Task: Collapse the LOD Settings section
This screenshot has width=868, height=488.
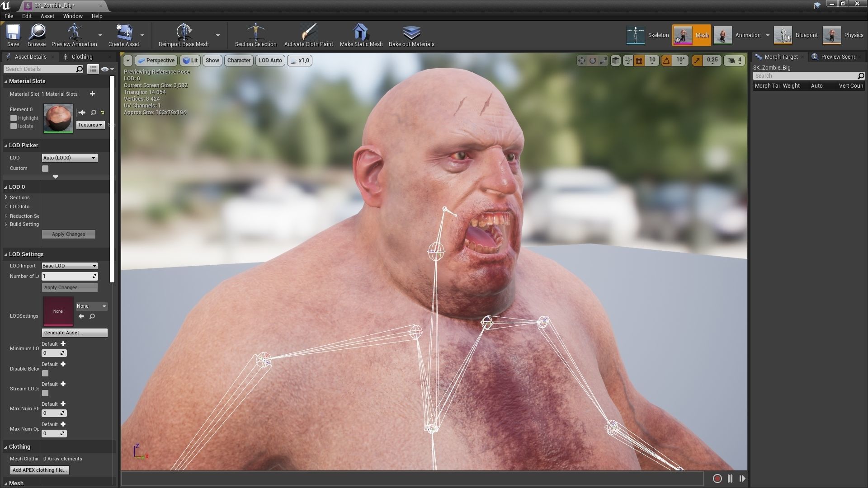Action: coord(6,254)
